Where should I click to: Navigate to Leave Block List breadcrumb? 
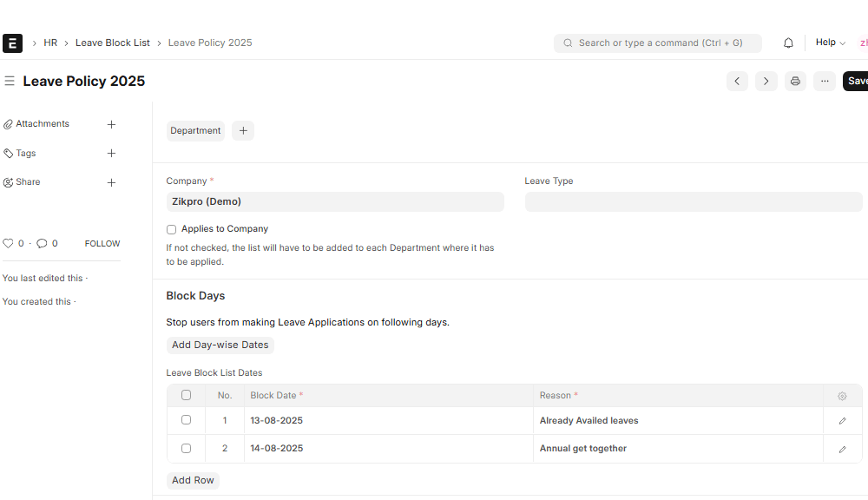tap(112, 43)
